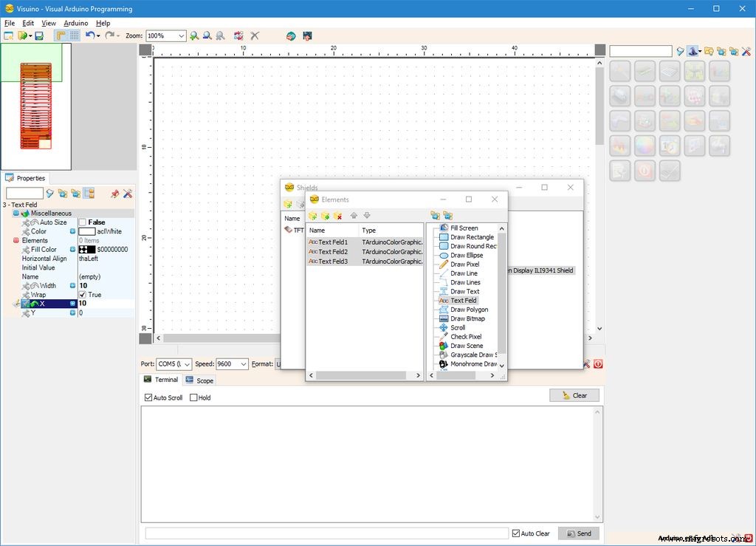
Task: Click the Undo arrow icon
Action: pos(89,35)
